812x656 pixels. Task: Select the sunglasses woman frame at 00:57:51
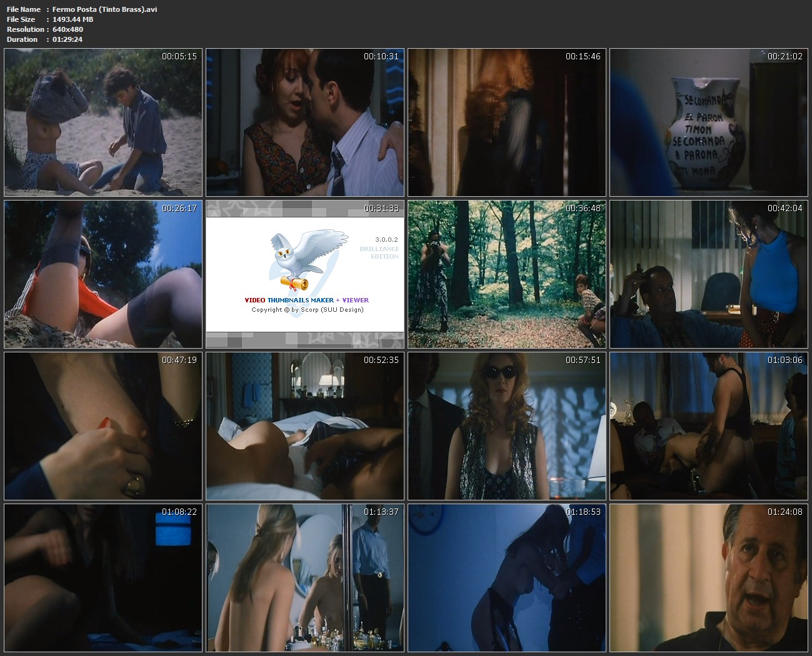[507, 426]
